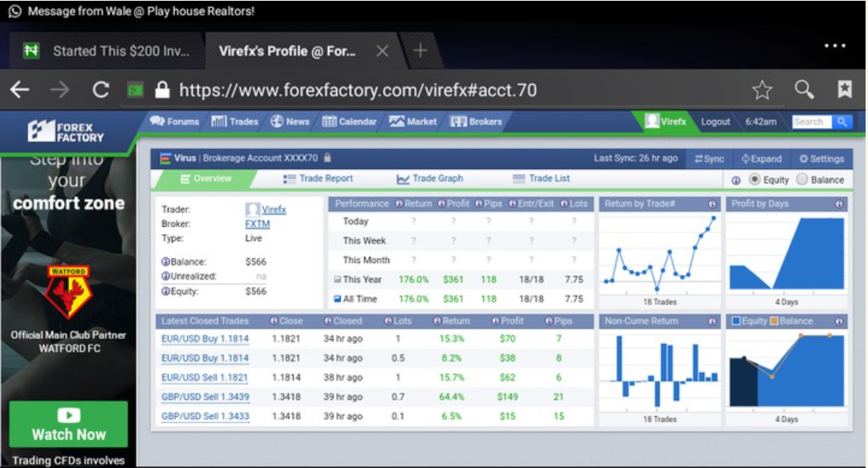Screen dimensions: 868x468
Task: Open EUR/USD Sell 1.1821 trade
Action: pyautogui.click(x=205, y=377)
